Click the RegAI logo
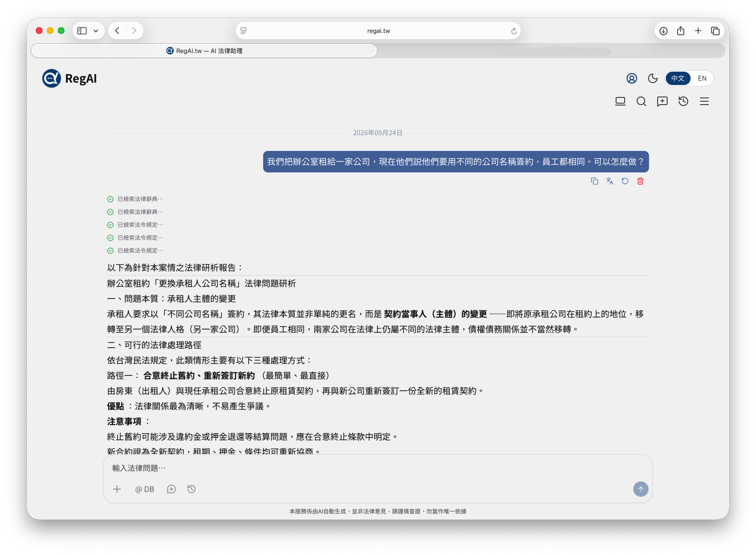This screenshot has width=756, height=555. coord(69,78)
